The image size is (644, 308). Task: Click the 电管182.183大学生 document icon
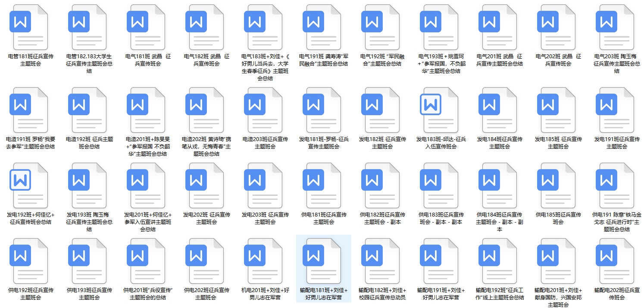[87, 27]
